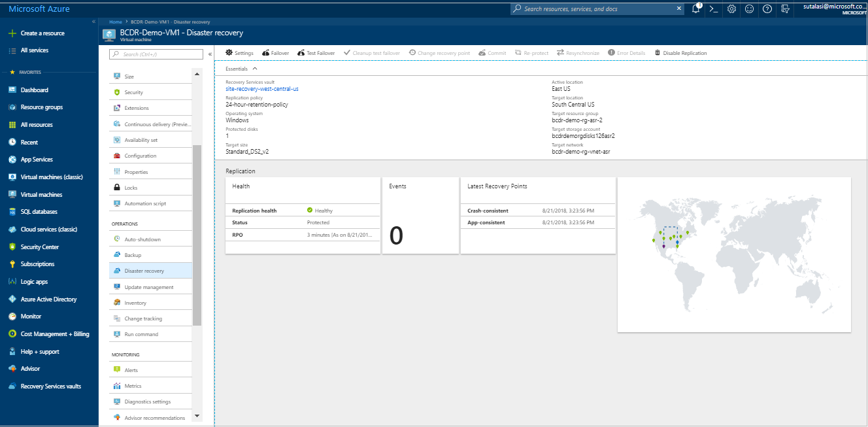868x427 pixels.
Task: Open All services in left sidebar
Action: [x=29, y=50]
